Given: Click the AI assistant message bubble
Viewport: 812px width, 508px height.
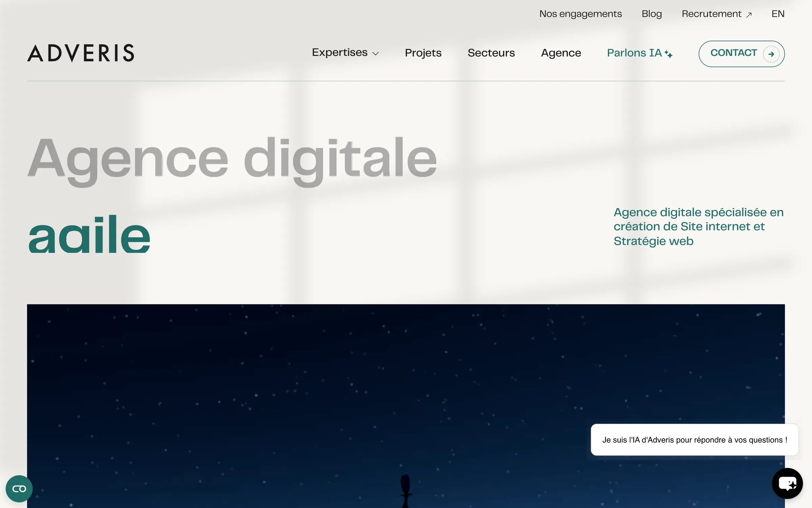Looking at the screenshot, I should click(695, 440).
